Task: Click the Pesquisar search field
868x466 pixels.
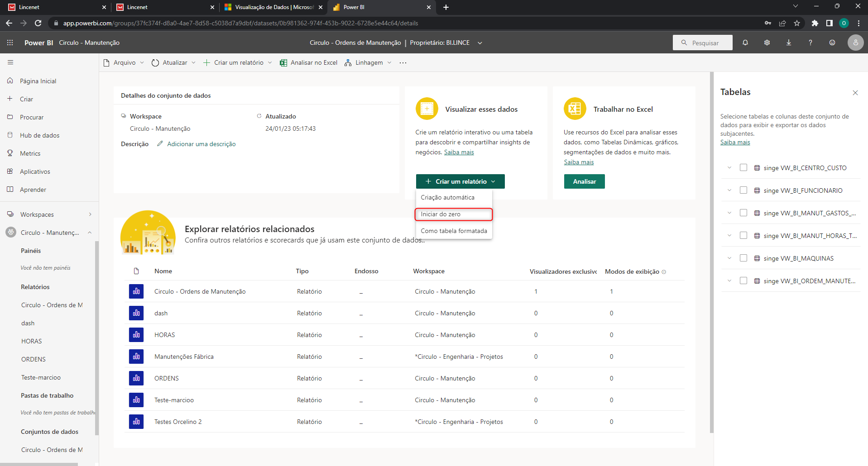Action: click(x=703, y=43)
